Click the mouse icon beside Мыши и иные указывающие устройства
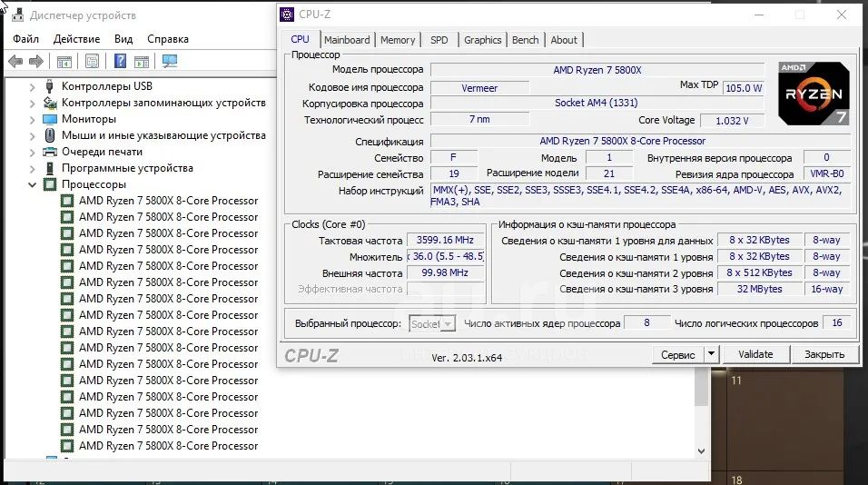Screen dimensions: 868x485 coord(50,135)
